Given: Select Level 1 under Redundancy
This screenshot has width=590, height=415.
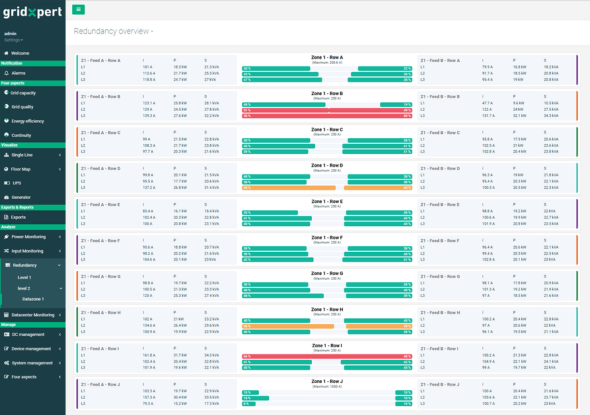Looking at the screenshot, I should [24, 277].
